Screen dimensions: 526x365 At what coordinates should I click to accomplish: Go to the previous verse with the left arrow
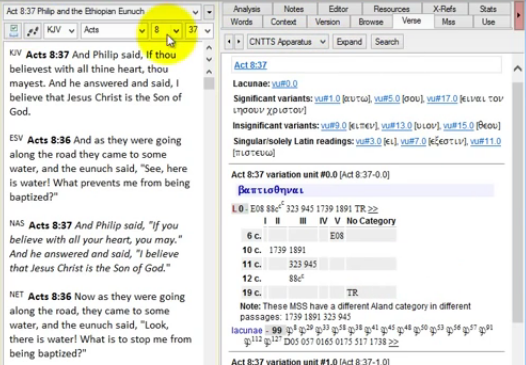click(x=229, y=42)
